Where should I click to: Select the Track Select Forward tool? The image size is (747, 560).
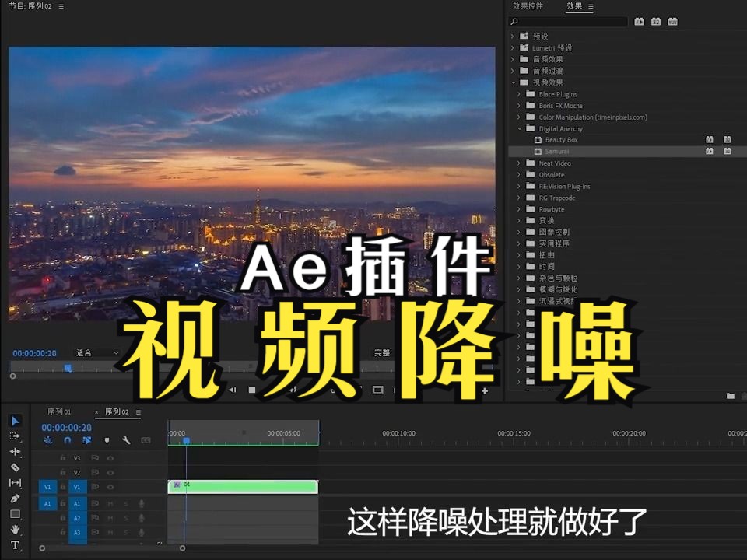tap(14, 437)
